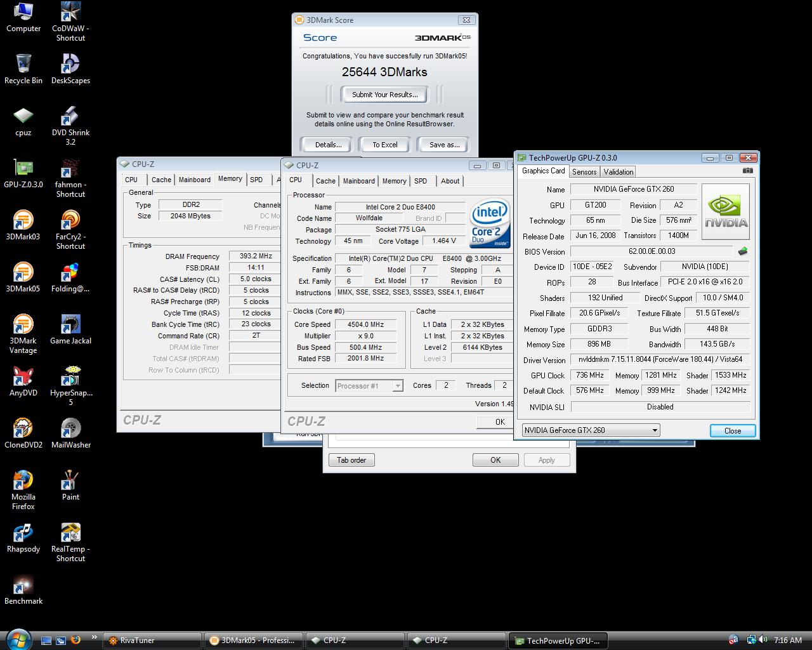Open Mainboard tab in back CPU-Z window
The image size is (812, 650).
[x=195, y=180]
